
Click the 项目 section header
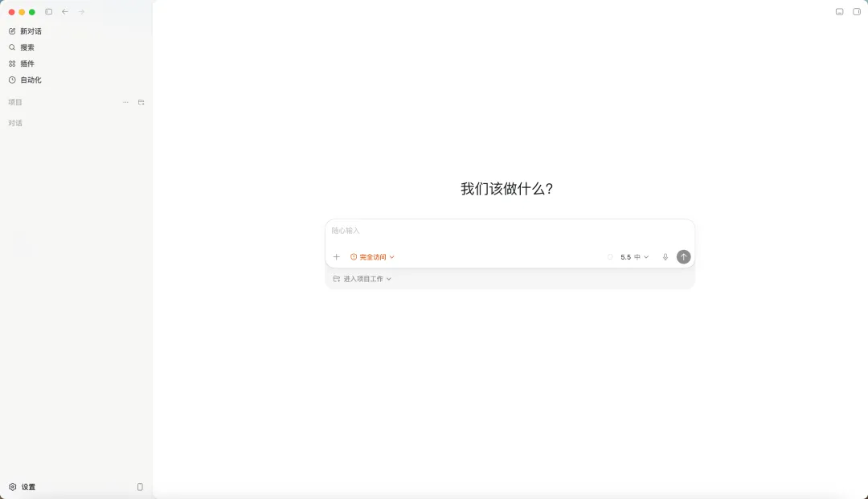coord(15,102)
